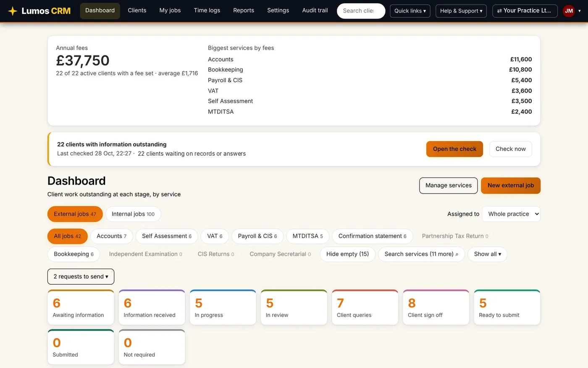Switch to the Internal jobs tab

(133, 214)
